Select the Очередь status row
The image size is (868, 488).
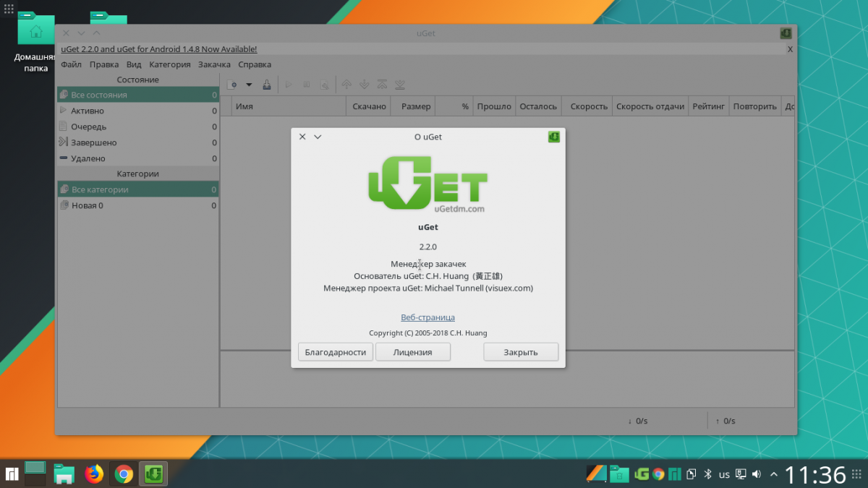(x=138, y=127)
